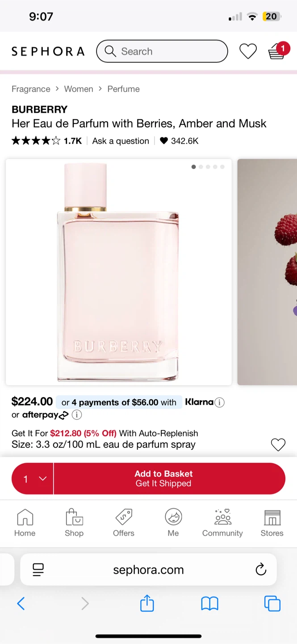Open page format menu in address bar
Screen dimensions: 297x644
coord(38,569)
